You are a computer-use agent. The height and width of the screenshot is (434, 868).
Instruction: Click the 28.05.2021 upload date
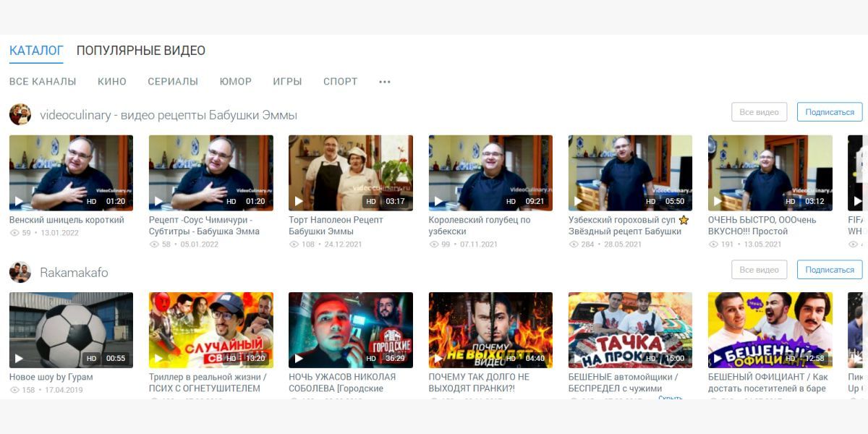tap(622, 244)
